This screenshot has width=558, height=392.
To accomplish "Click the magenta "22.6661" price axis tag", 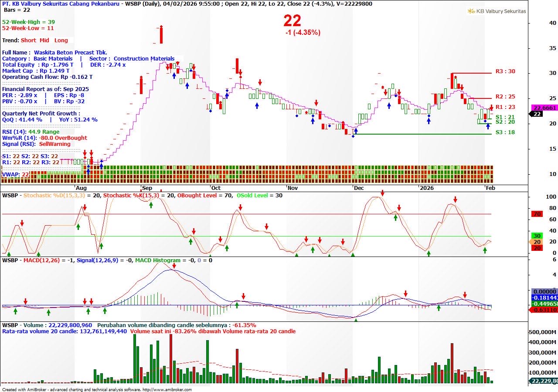I will [x=544, y=108].
